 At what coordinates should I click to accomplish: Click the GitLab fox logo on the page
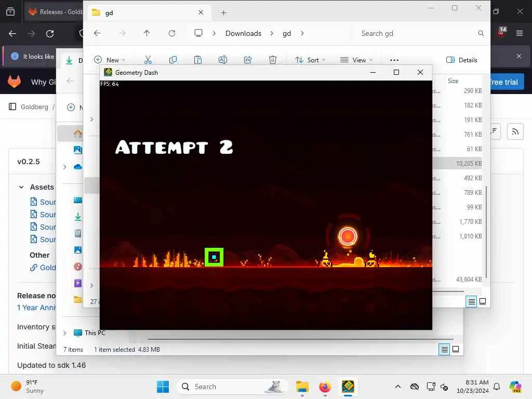[x=14, y=82]
